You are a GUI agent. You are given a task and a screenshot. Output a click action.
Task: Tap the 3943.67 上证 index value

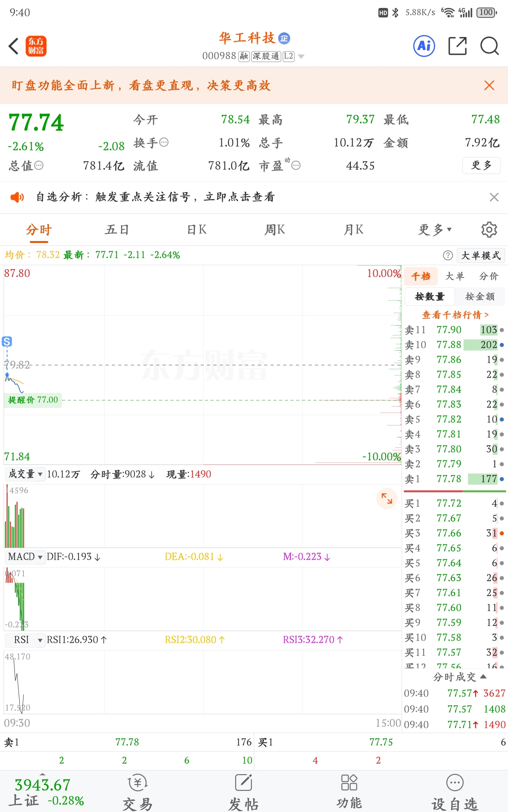(x=43, y=785)
